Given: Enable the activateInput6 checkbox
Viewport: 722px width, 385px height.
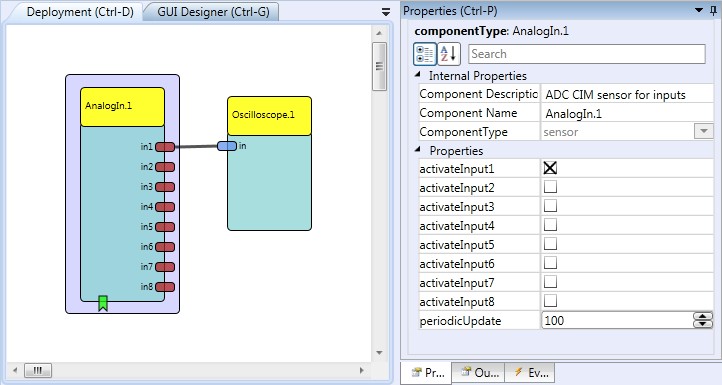Looking at the screenshot, I should click(550, 262).
